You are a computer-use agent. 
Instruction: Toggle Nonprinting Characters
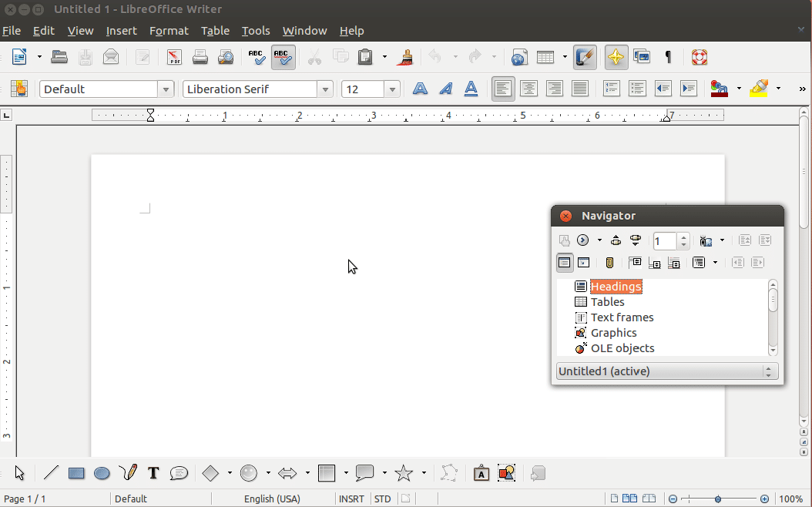click(x=668, y=56)
